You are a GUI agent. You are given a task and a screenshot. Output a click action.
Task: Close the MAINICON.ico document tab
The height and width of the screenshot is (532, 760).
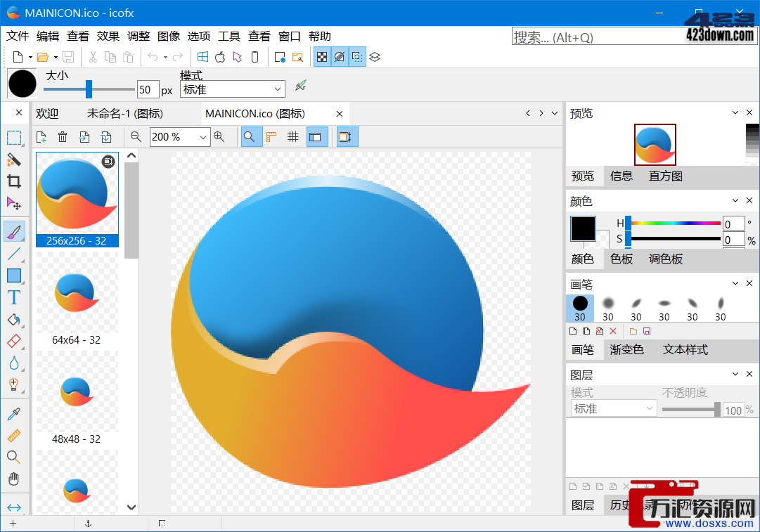point(340,114)
